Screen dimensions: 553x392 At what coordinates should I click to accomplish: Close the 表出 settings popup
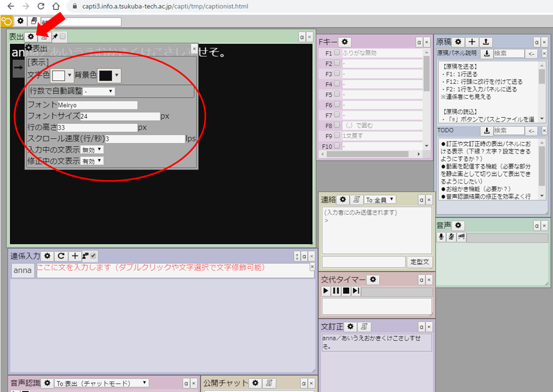pyautogui.click(x=194, y=48)
